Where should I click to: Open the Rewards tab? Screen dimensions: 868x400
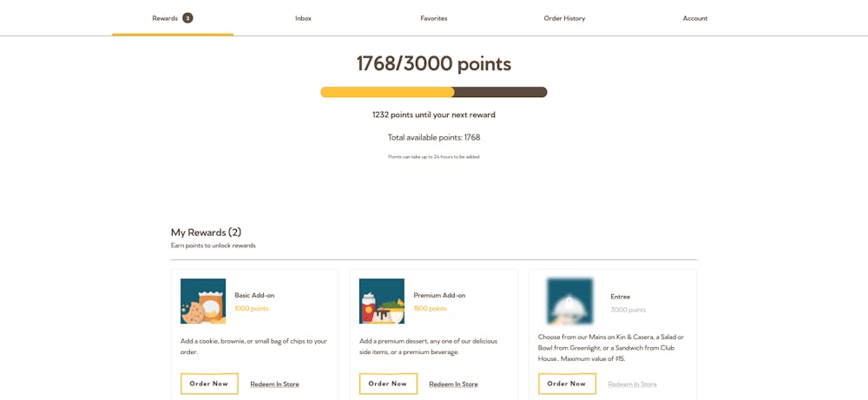[173, 18]
